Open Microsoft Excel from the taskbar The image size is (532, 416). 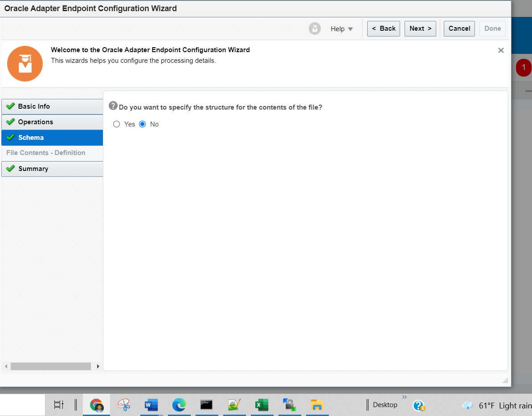[x=262, y=405]
